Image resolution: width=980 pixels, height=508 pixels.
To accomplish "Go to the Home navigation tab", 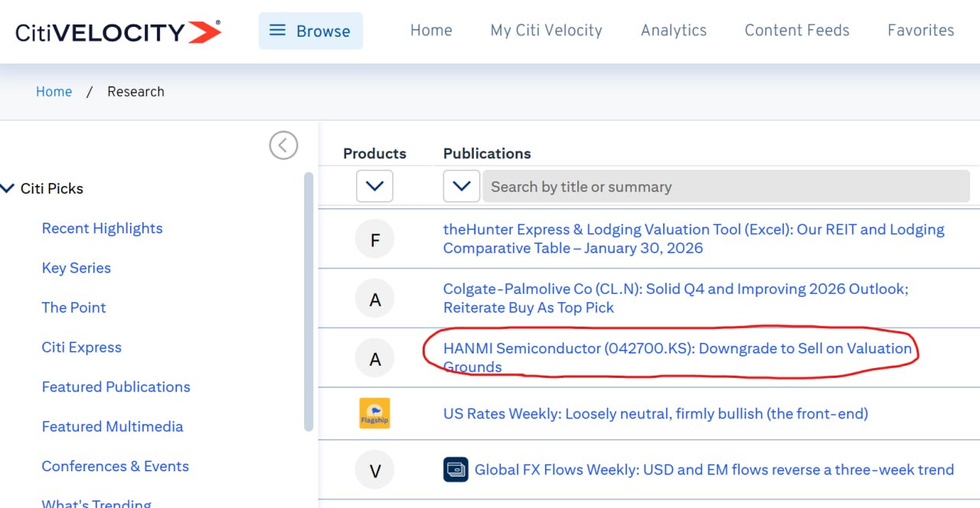I will (431, 31).
